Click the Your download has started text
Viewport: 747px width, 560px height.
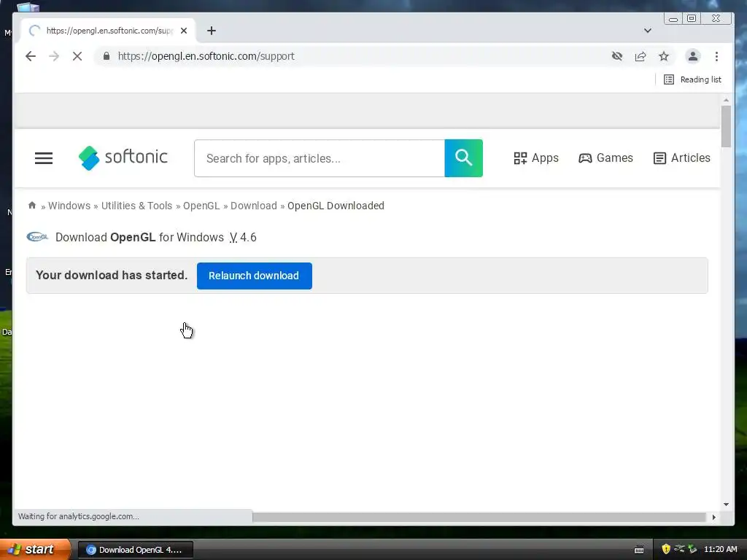coord(112,275)
